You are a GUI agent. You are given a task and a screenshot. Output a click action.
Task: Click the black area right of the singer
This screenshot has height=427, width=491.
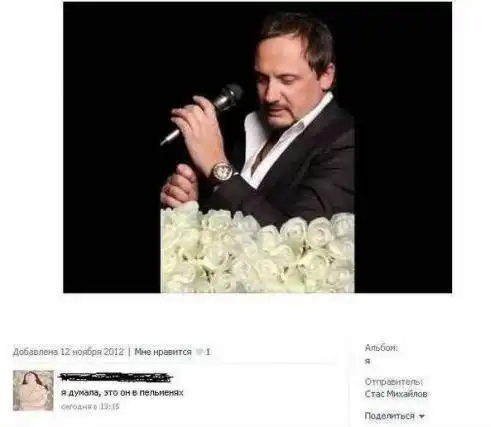click(403, 147)
